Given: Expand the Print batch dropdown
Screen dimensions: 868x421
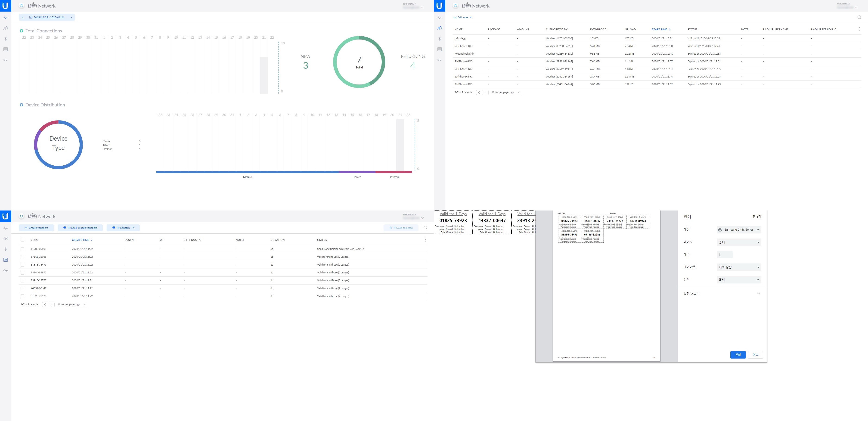Looking at the screenshot, I should click(123, 228).
